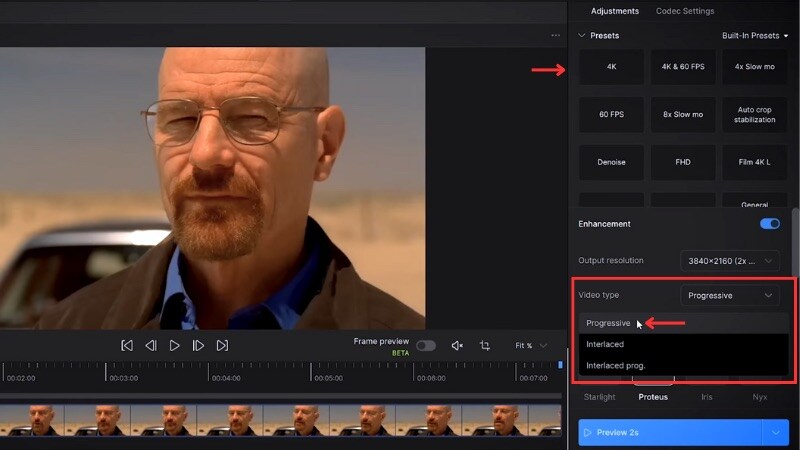Apply the Denoise preset
Screen dimensions: 800x450
coord(611,162)
